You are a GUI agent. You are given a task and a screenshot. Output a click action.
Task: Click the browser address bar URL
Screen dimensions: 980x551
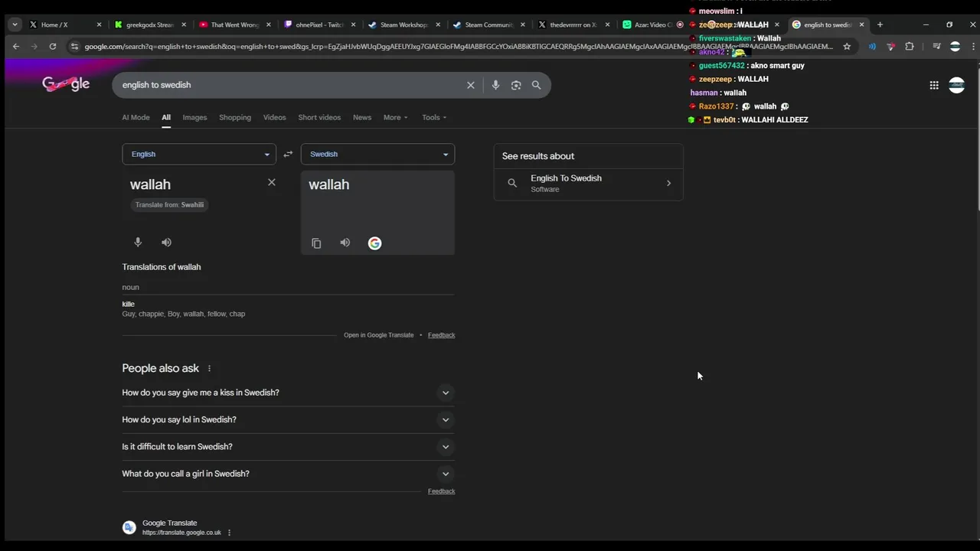(x=458, y=46)
